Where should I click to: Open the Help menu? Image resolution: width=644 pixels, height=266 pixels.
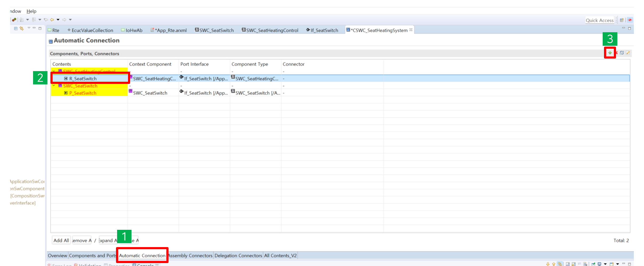pyautogui.click(x=31, y=11)
